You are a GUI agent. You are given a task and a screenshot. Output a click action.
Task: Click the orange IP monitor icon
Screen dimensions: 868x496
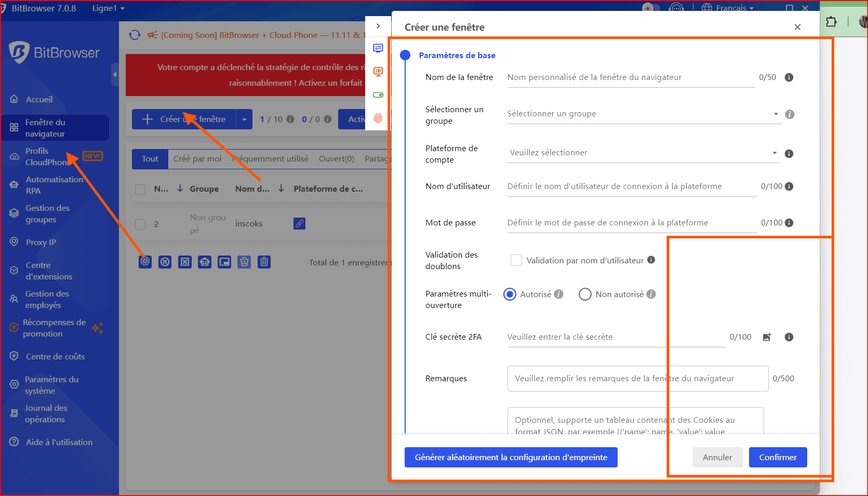pyautogui.click(x=378, y=72)
